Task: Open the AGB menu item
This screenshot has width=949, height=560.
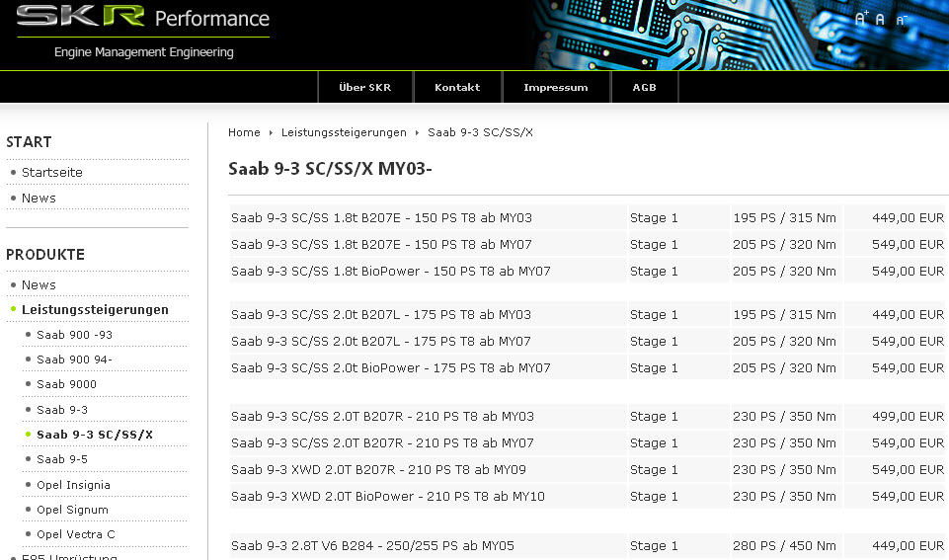Action: [x=645, y=87]
